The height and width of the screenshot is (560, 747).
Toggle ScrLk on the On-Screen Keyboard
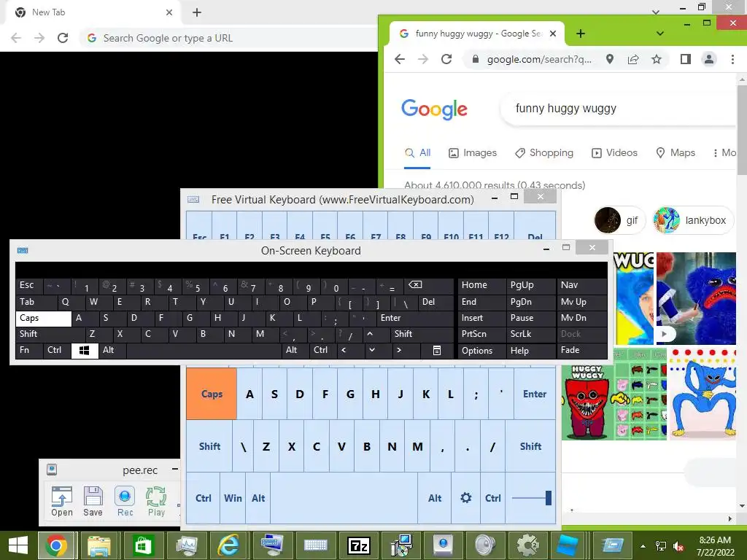[530, 334]
